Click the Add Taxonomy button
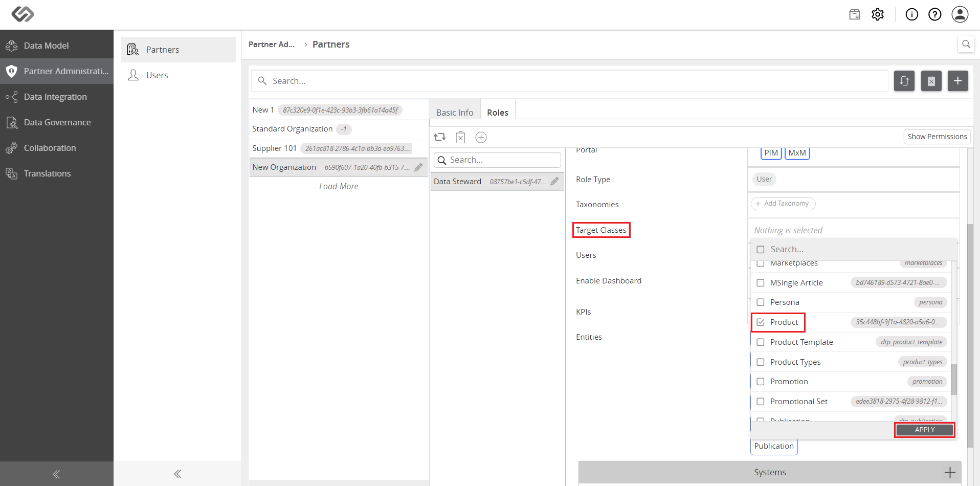The image size is (980, 486). click(x=783, y=204)
